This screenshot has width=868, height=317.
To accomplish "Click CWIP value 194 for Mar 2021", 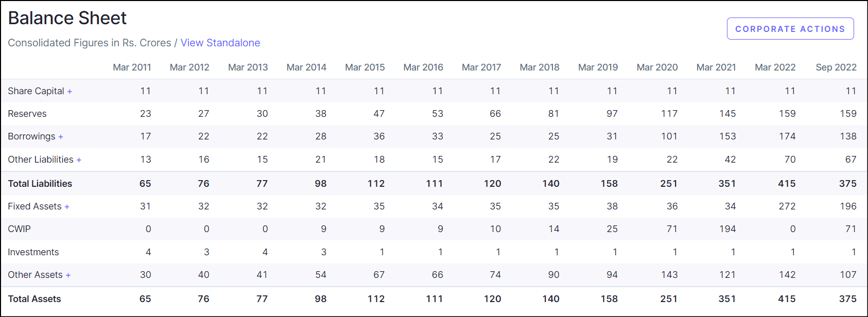I will [727, 229].
